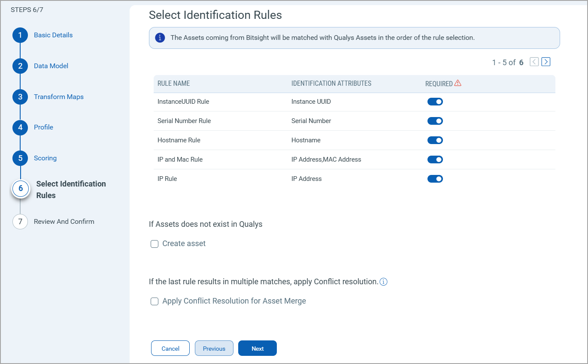Go to the Data Model step
This screenshot has height=364, width=588.
(x=20, y=66)
